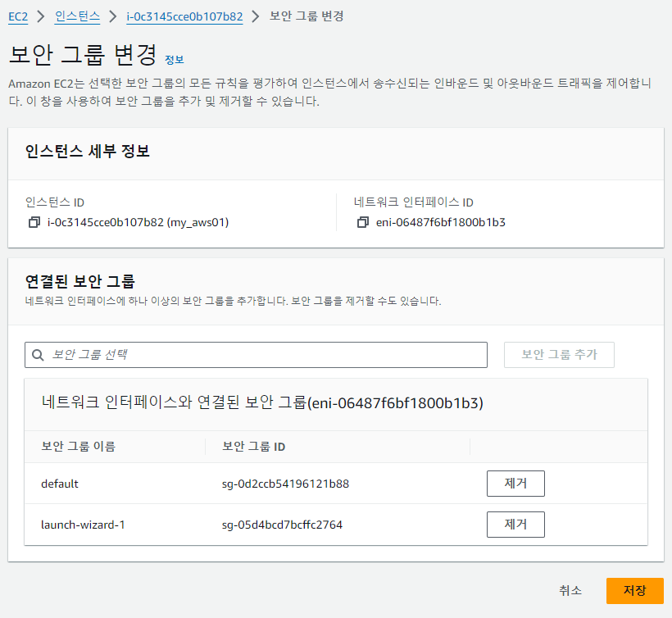The image size is (672, 618).
Task: Open the 정보 info link
Action: coord(175,60)
